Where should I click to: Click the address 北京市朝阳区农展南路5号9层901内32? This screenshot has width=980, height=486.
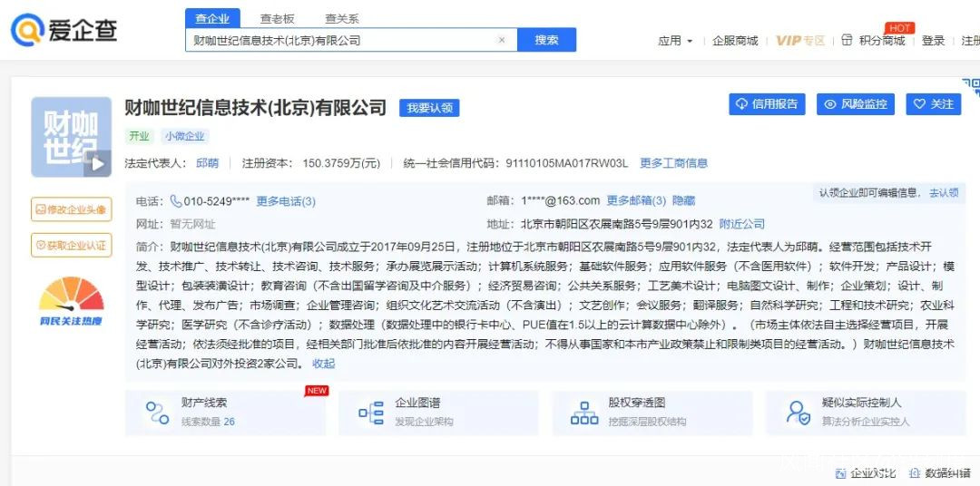coord(616,224)
